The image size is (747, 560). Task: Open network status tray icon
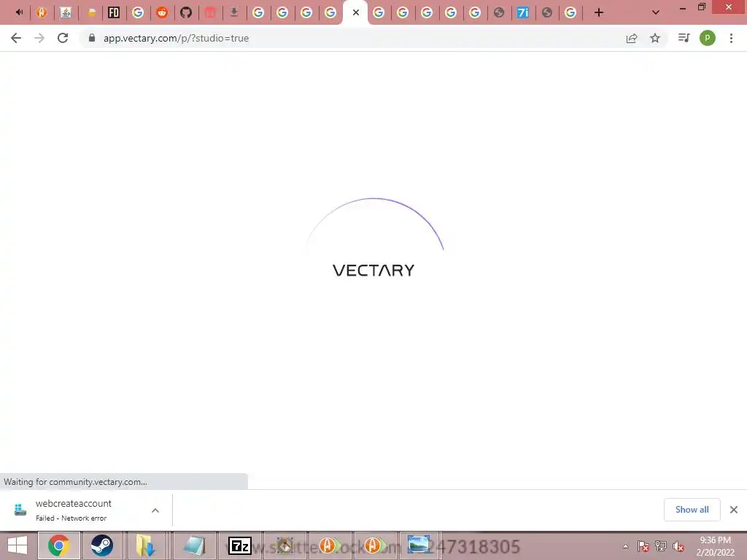tap(661, 546)
